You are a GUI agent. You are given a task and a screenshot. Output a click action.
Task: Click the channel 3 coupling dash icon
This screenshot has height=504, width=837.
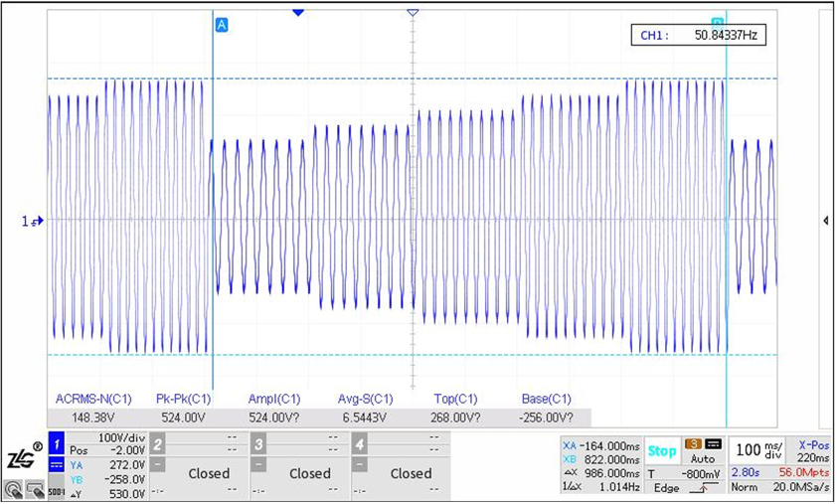[x=258, y=465]
